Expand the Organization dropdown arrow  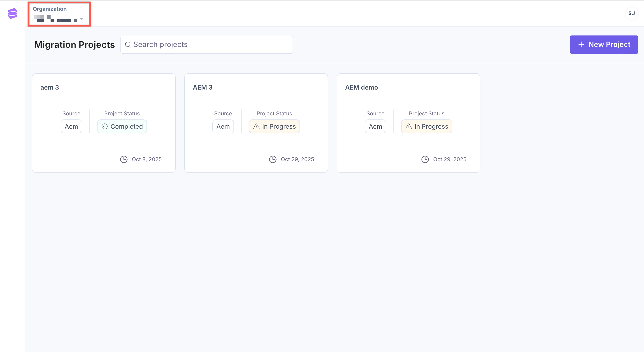coord(82,19)
